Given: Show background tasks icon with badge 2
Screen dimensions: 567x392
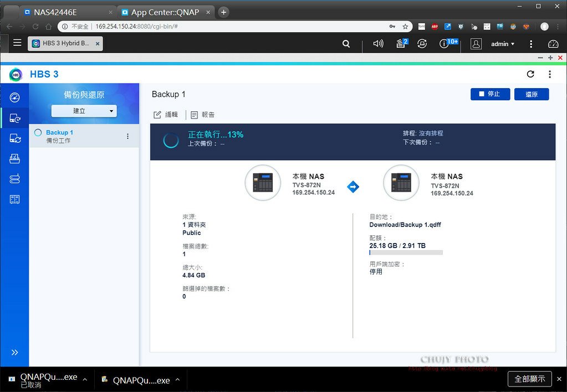Looking at the screenshot, I should tap(402, 43).
